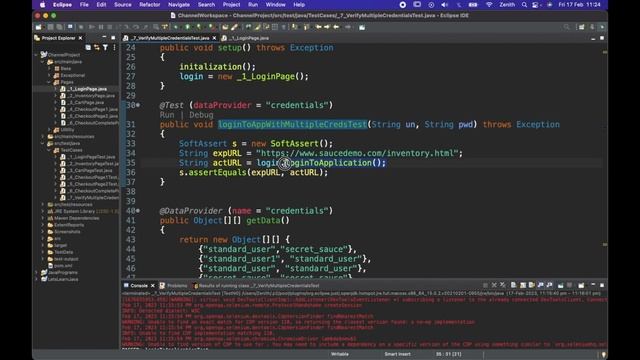Click the Debug link above line 31
Screen dimensions: 640x360
pyautogui.click(x=201, y=115)
